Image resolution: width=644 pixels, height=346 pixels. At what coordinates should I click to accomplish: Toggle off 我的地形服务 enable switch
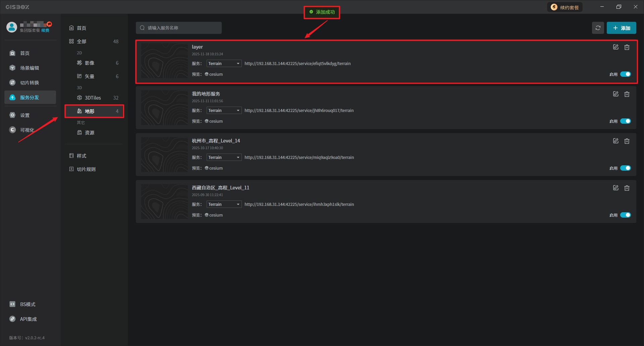(x=625, y=121)
